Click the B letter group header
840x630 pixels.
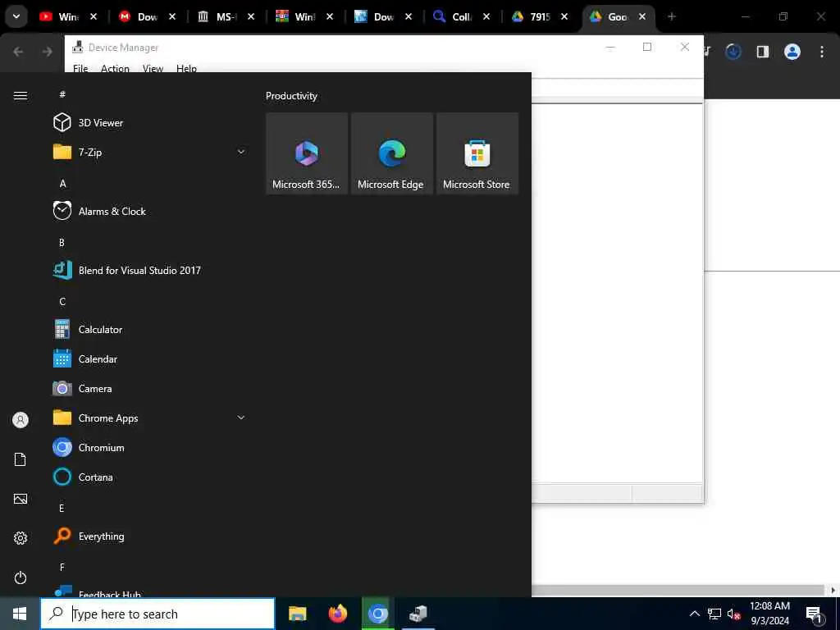62,242
